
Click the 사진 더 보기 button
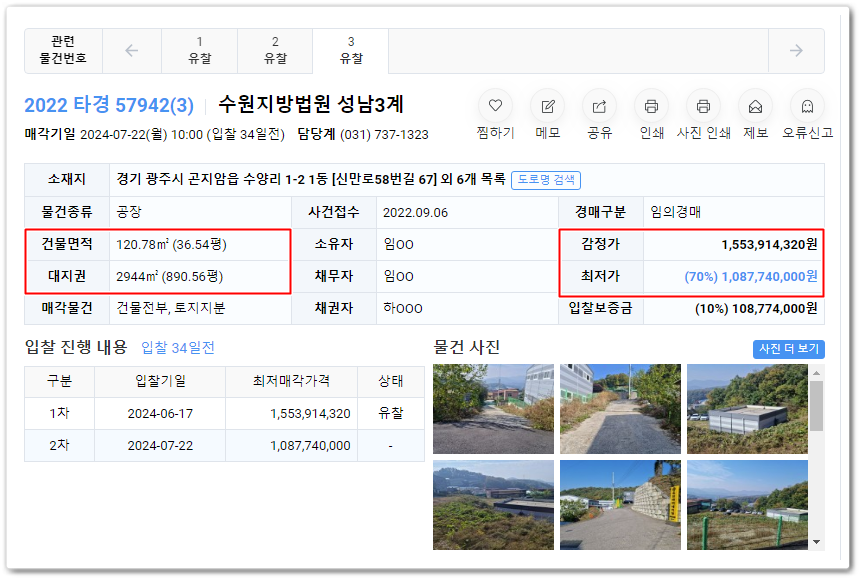click(x=788, y=349)
